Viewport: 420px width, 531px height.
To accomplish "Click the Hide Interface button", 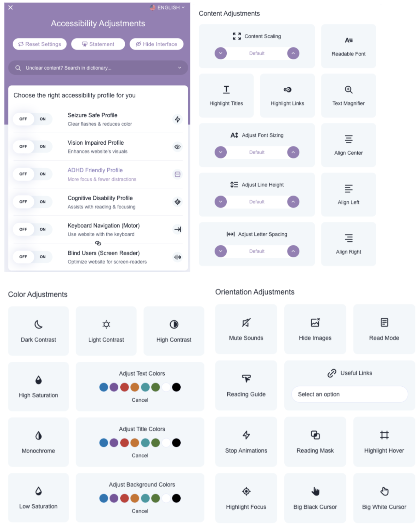I will 156,44.
